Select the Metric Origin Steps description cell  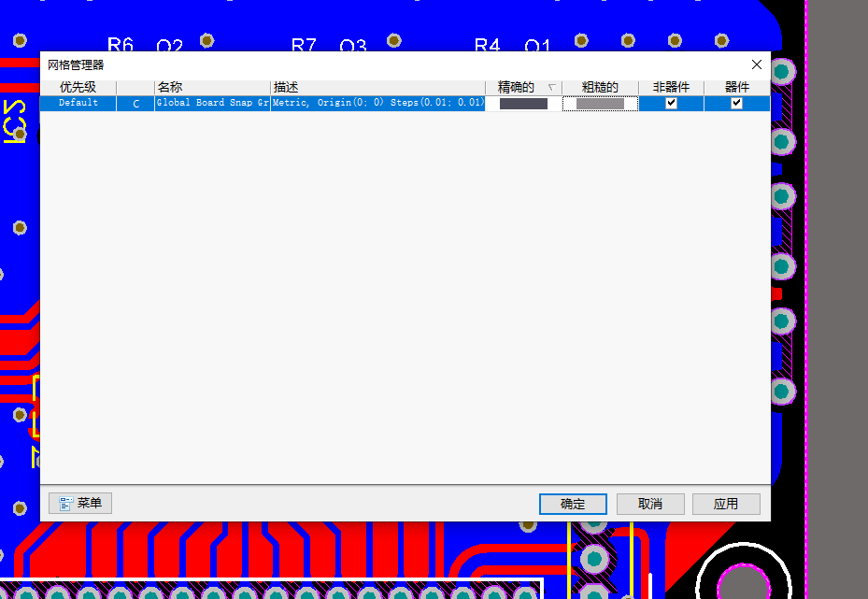[x=378, y=103]
